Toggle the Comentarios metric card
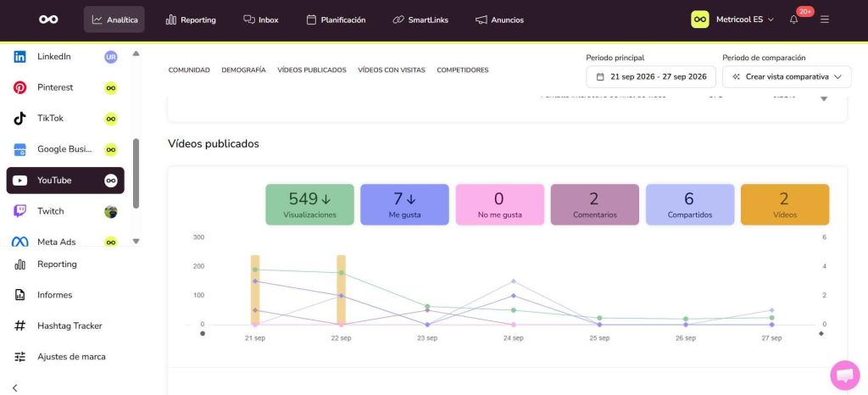 tap(595, 204)
